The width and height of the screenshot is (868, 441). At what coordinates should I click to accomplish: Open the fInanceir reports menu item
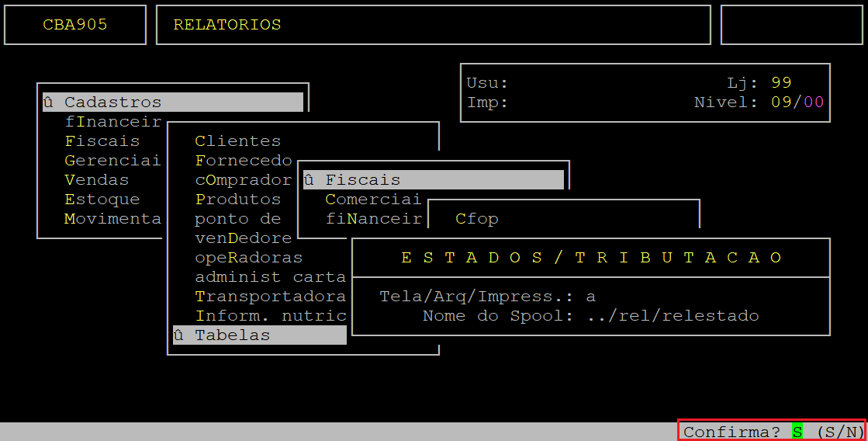click(113, 121)
